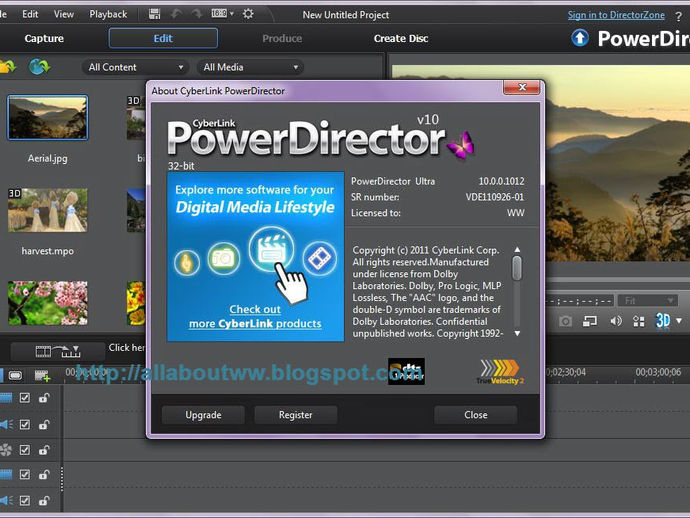Toggle the 3D preview mode button
Screen dimensions: 690x518
point(663,321)
